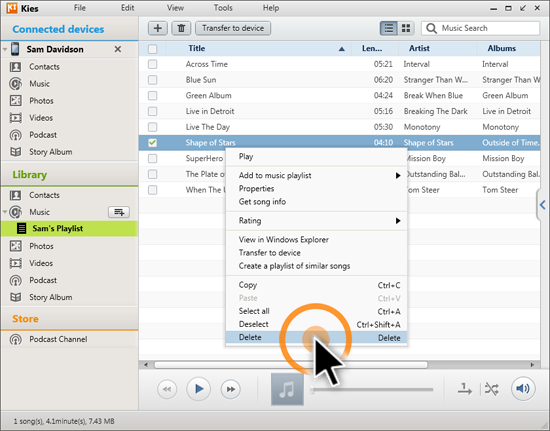This screenshot has height=431, width=550.
Task: Choose View in Windows Explorer
Action: [x=316, y=240]
